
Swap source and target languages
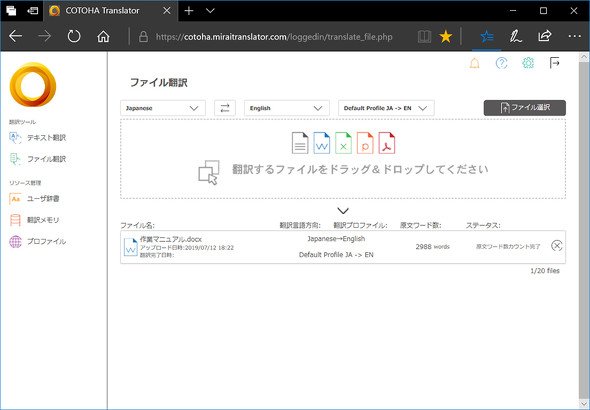point(225,108)
